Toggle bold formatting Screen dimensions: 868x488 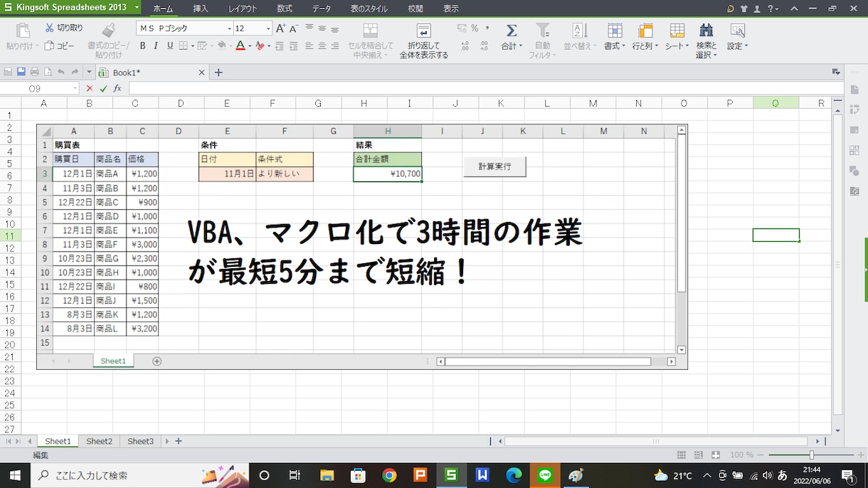point(143,46)
